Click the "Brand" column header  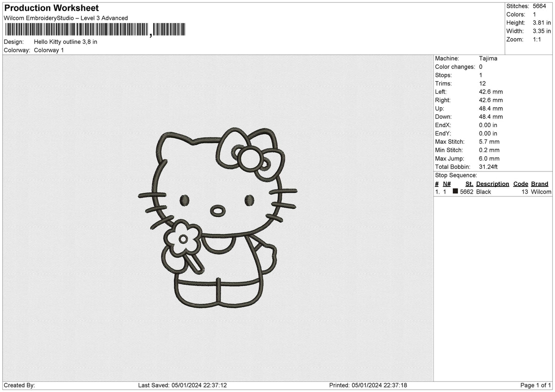pos(540,184)
